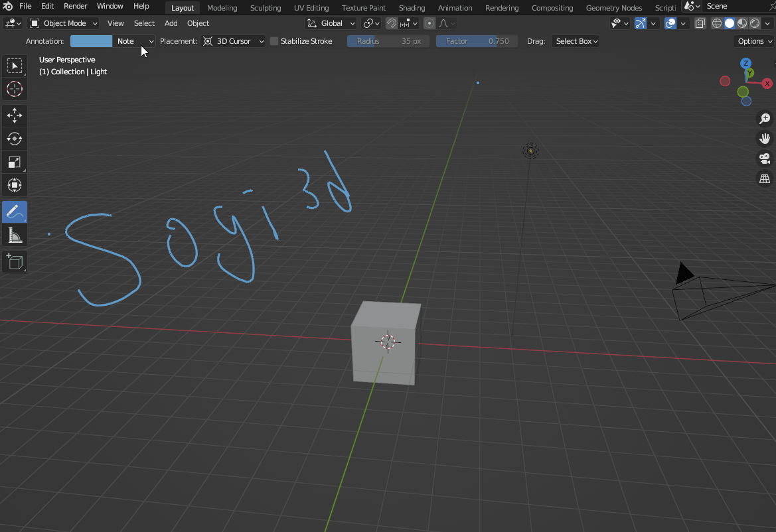Click the gray cube in viewport
The width and height of the screenshot is (776, 532).
(385, 343)
